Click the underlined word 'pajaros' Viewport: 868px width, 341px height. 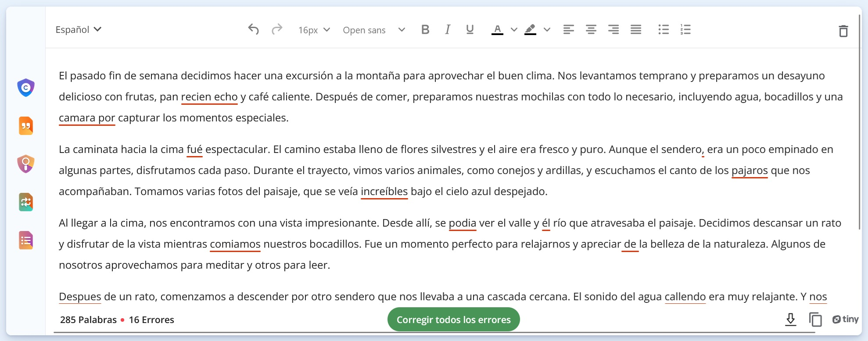[750, 170]
